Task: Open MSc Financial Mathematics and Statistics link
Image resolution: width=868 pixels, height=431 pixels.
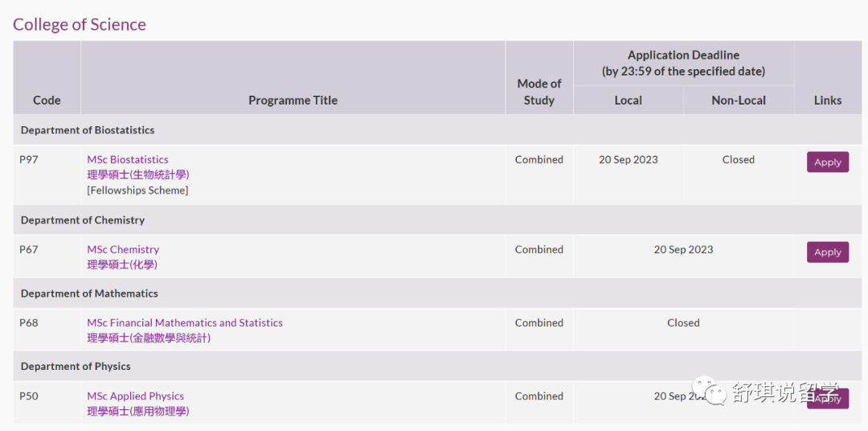Action: point(185,322)
